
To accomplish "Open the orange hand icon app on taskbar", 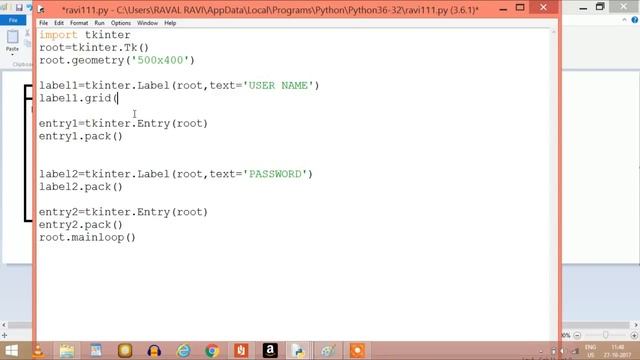I will [241, 351].
